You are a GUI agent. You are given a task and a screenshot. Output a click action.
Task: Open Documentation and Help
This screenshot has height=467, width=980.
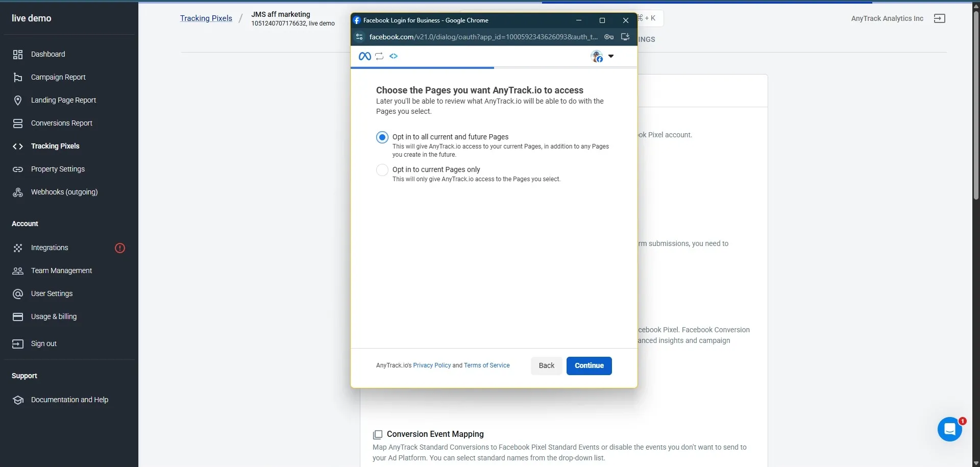tap(69, 400)
